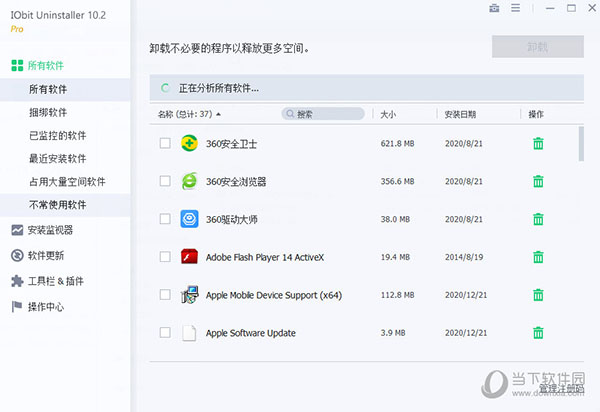Select the Adobe Flash Player 14 ActiveX name
The image size is (600, 412).
(x=265, y=257)
